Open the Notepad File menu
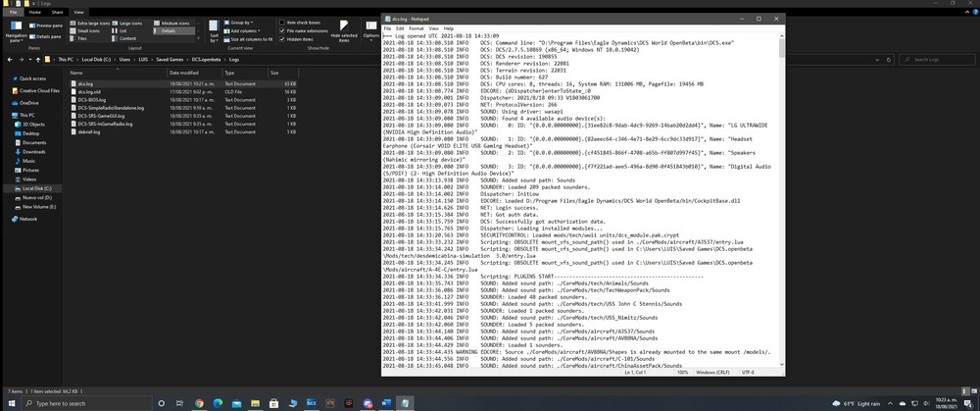The image size is (980, 411). (x=387, y=28)
